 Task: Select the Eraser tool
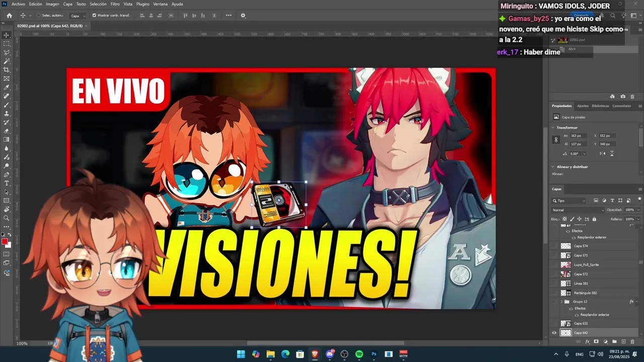(7, 131)
